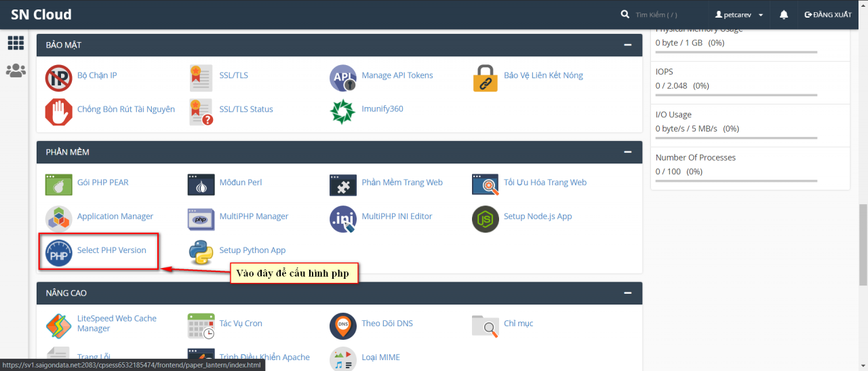The height and width of the screenshot is (371, 868).
Task: Open the Trình Điều Khiển Apache link
Action: pos(264,357)
